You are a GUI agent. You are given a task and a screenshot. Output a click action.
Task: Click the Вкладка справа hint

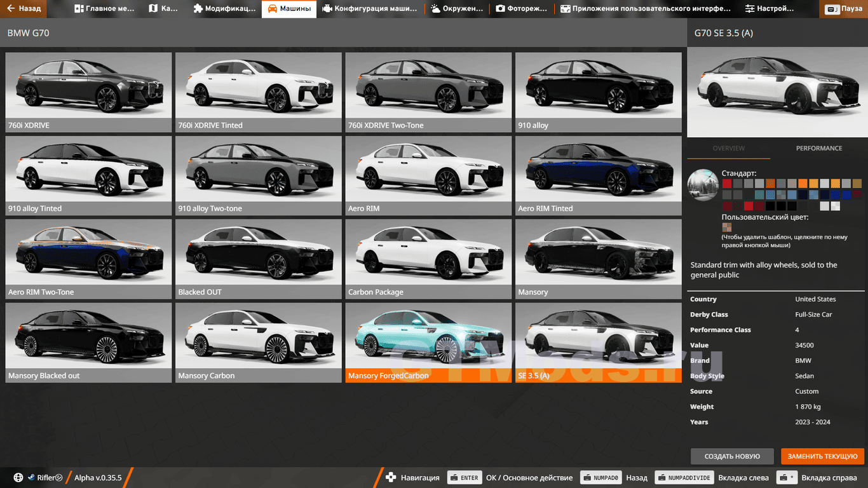point(829,478)
